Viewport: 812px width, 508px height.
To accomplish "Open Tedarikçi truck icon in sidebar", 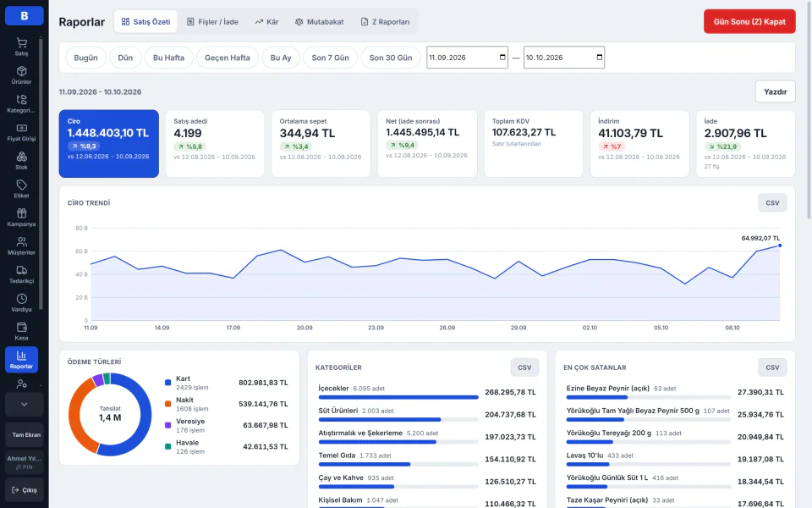I will (x=21, y=274).
